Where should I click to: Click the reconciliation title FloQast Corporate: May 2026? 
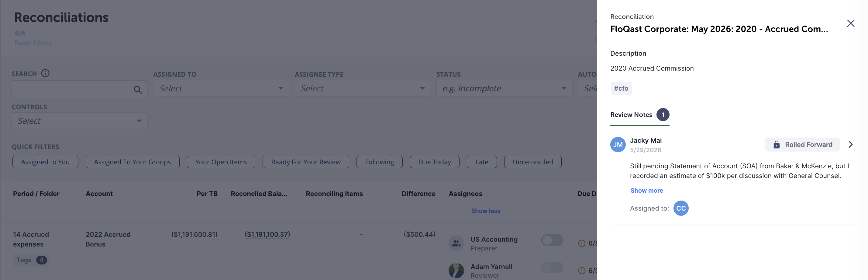719,29
